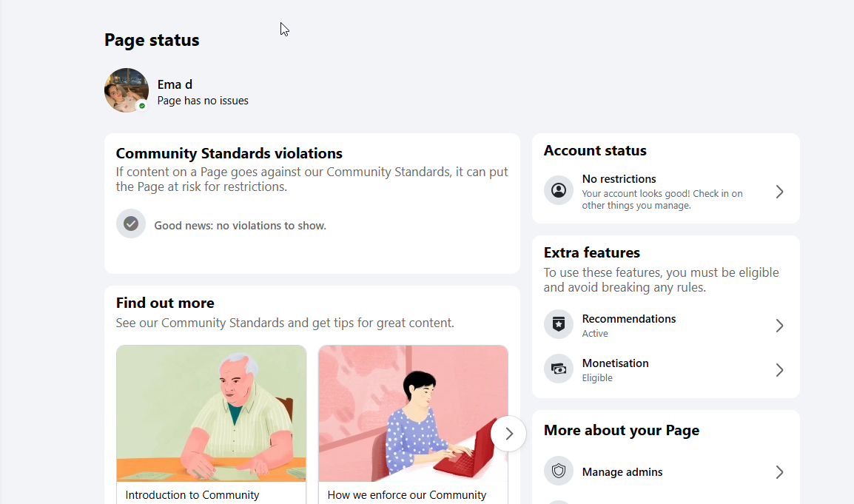Click the Manage admins shield icon

[x=558, y=471]
